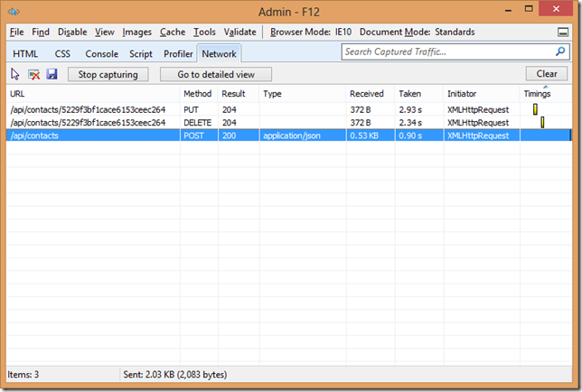
Task: Switch to the Console tab
Action: (101, 54)
